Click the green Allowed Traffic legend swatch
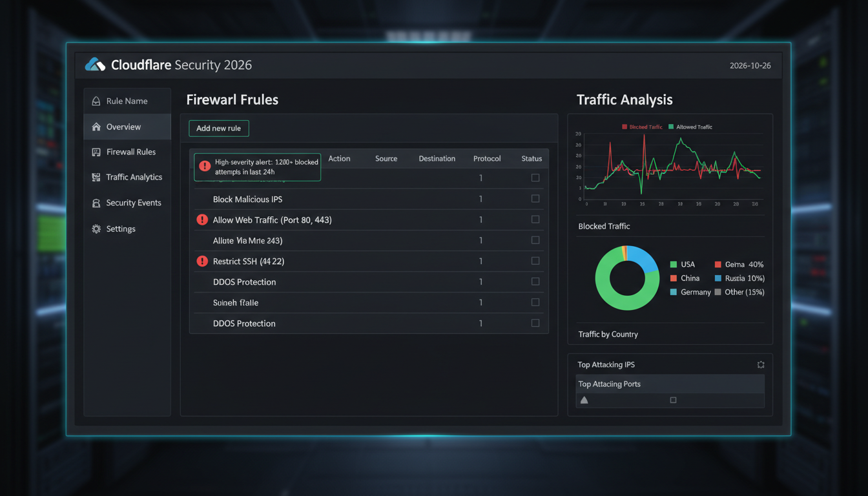Image resolution: width=868 pixels, height=496 pixels. [671, 127]
